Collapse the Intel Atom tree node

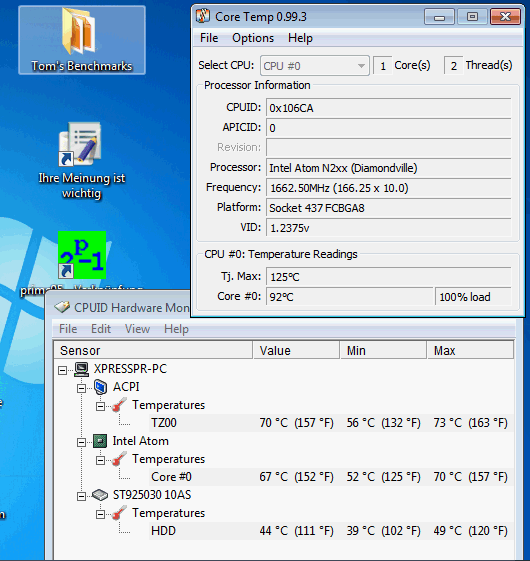82,443
